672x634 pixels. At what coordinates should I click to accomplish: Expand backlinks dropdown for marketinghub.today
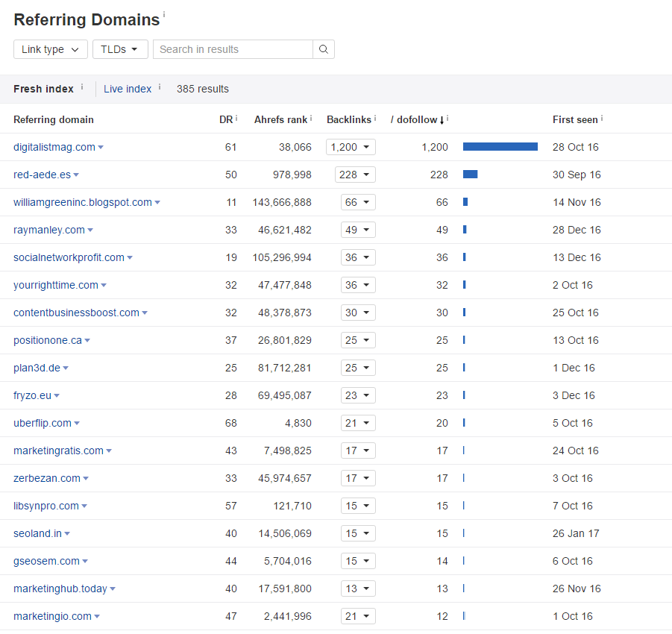point(358,589)
